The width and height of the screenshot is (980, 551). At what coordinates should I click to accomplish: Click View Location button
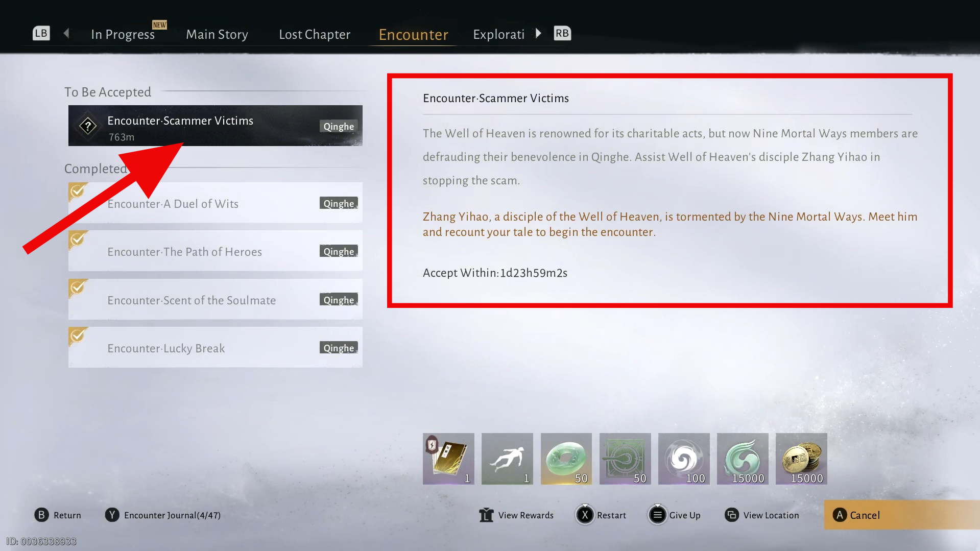pyautogui.click(x=762, y=515)
